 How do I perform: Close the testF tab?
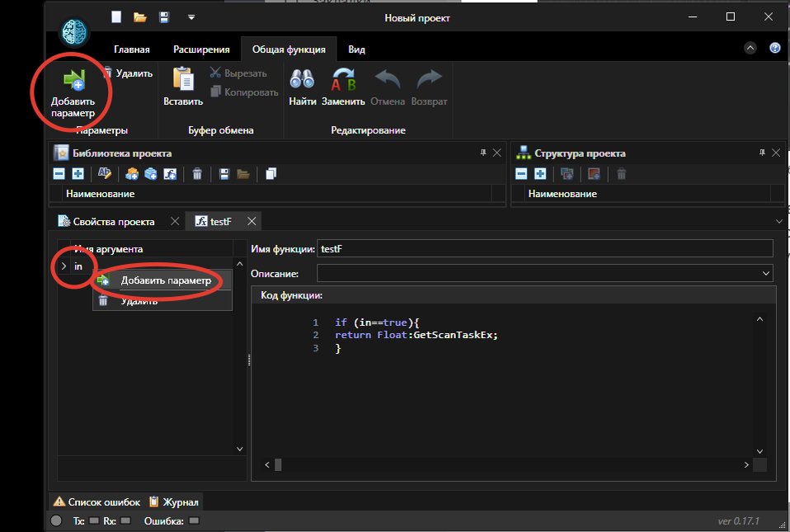(x=252, y=222)
